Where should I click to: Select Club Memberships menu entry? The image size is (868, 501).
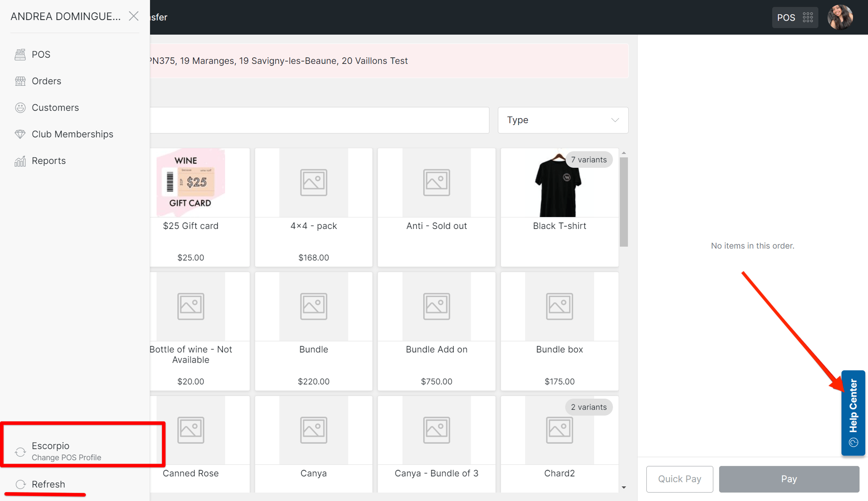click(x=72, y=134)
